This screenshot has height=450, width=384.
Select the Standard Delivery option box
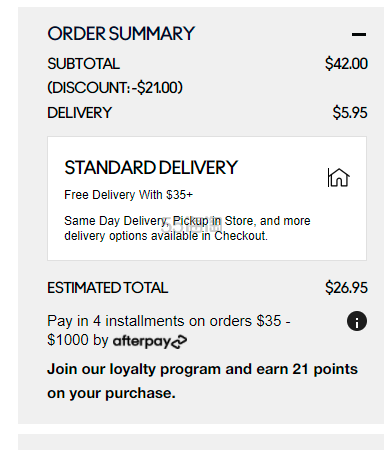click(207, 198)
